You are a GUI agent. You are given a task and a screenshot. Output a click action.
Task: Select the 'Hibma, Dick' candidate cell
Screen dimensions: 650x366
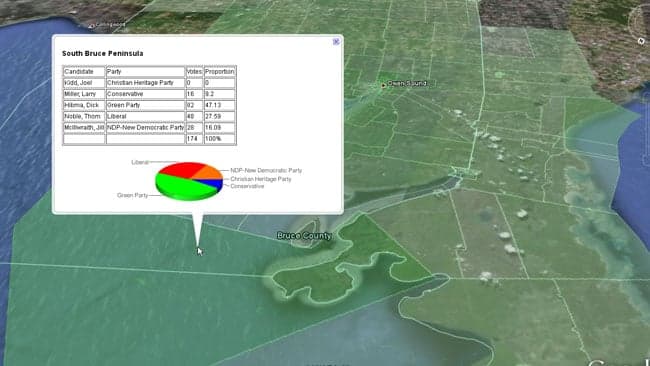tap(84, 105)
